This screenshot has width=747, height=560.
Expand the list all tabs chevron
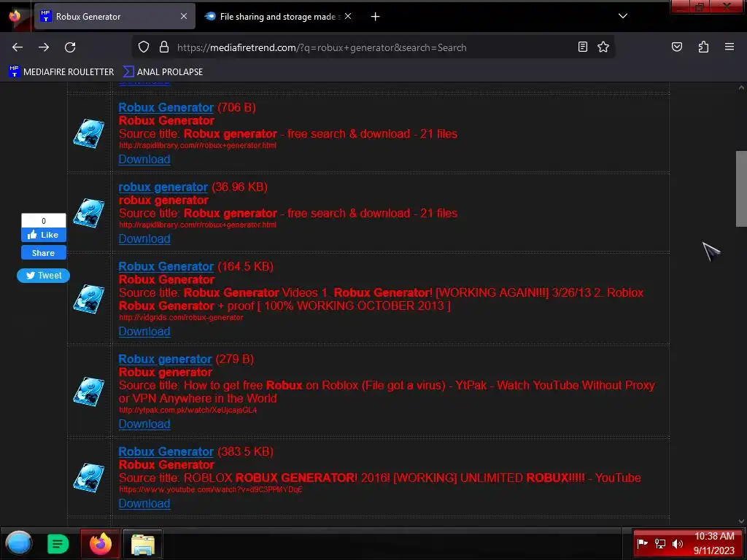[x=623, y=16]
